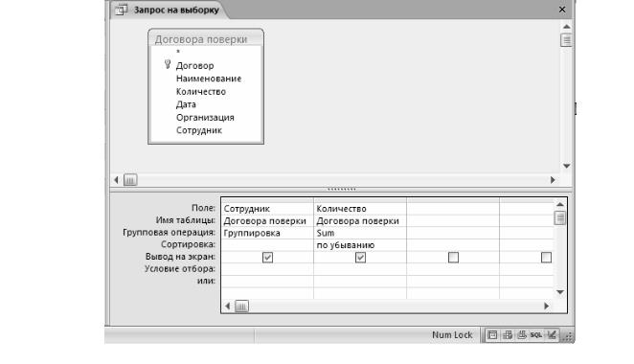Click down arrow of table pane scrollbar

click(x=566, y=166)
